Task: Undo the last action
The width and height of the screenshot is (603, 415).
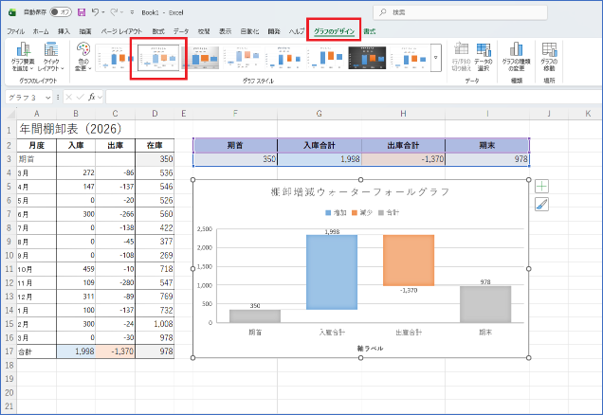Action: tap(95, 12)
